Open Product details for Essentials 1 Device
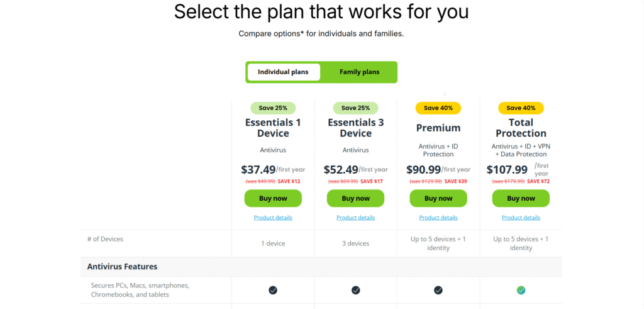644x309 pixels. coord(273,218)
